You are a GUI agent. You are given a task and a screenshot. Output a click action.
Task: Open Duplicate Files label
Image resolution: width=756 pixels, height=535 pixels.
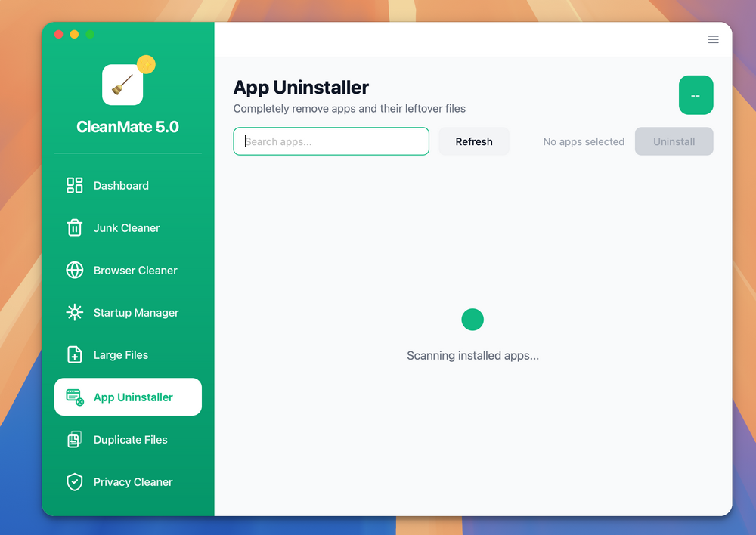[x=131, y=440]
